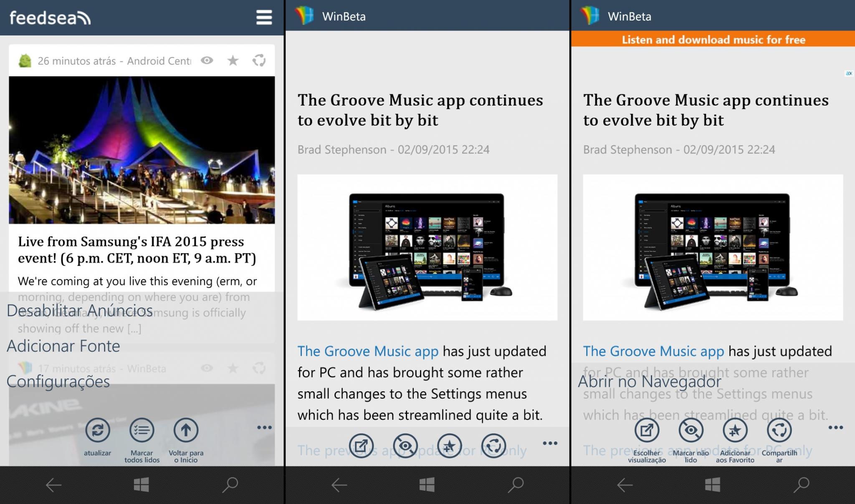Share the Android Central article card

pos(259,60)
